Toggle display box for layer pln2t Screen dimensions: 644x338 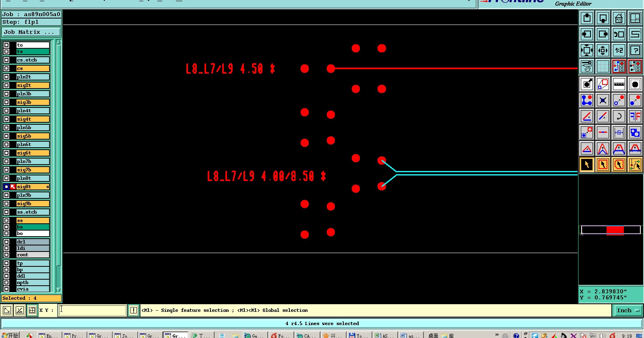(x=6, y=77)
